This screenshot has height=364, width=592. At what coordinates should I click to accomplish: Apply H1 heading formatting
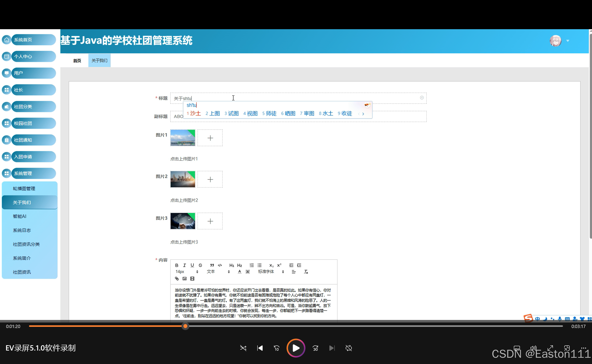[231, 265]
